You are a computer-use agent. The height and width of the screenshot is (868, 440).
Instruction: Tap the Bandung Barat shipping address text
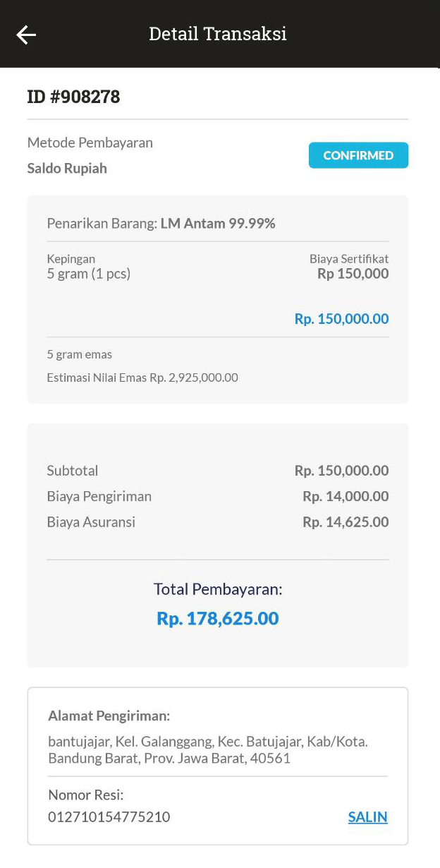pos(169,759)
